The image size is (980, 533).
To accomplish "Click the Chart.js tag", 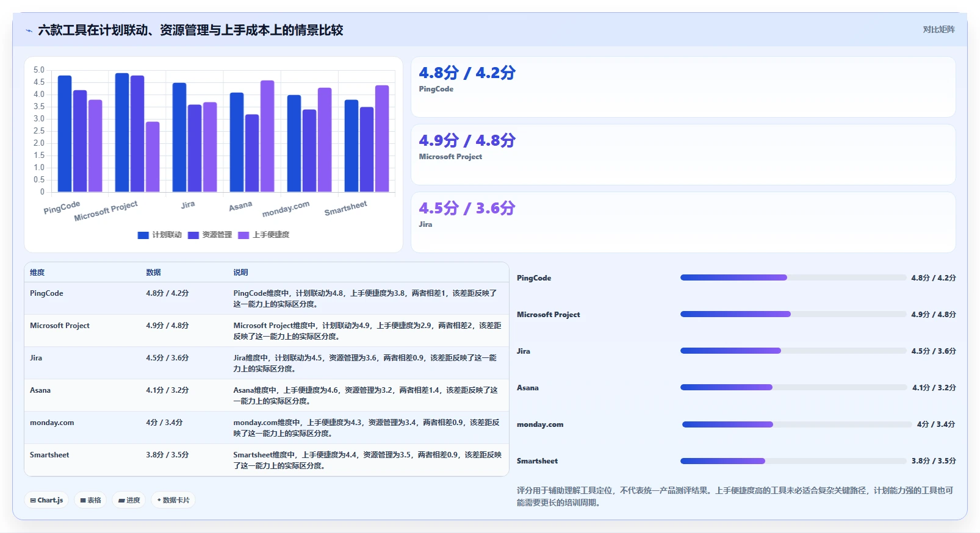I will tap(46, 500).
